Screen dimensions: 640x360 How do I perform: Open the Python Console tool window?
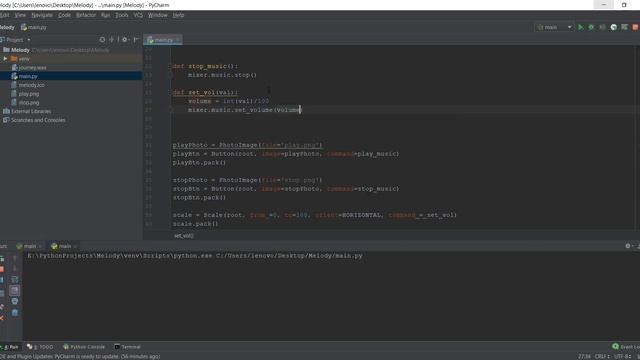84,347
